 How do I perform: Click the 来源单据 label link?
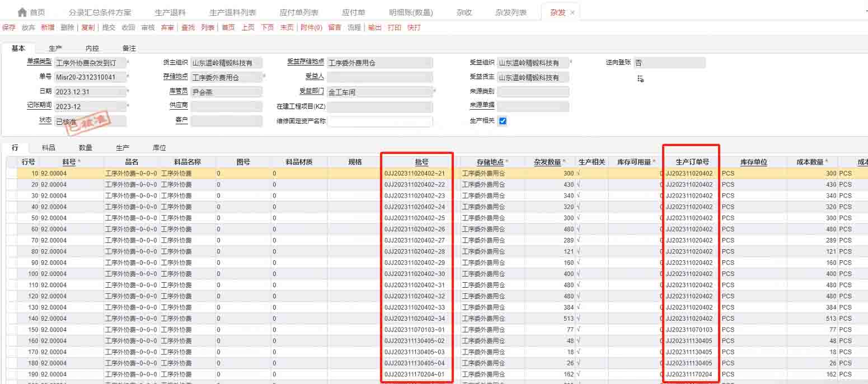[482, 105]
